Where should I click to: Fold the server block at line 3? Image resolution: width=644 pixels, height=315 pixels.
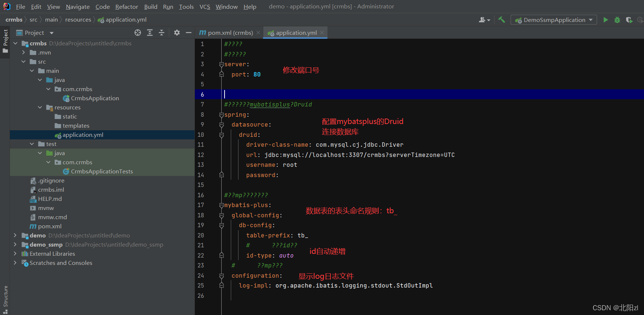click(221, 64)
